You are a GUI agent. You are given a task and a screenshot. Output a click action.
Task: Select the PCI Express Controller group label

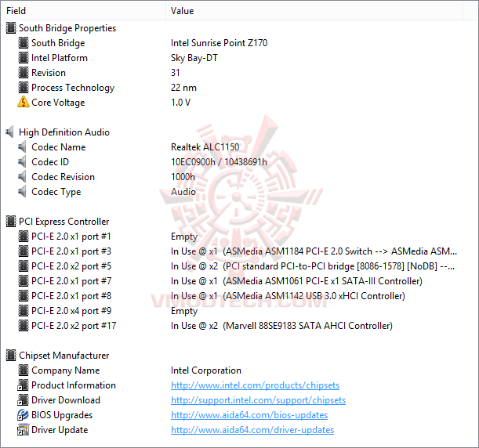pyautogui.click(x=64, y=222)
